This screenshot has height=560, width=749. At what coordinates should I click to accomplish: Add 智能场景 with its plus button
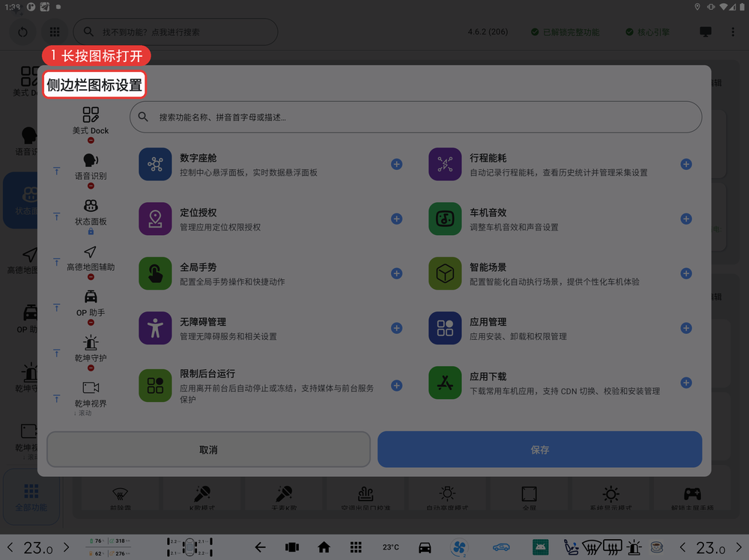(686, 273)
